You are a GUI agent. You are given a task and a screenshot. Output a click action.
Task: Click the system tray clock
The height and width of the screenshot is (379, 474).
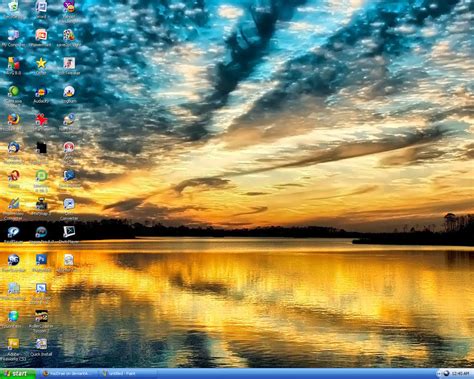461,374
